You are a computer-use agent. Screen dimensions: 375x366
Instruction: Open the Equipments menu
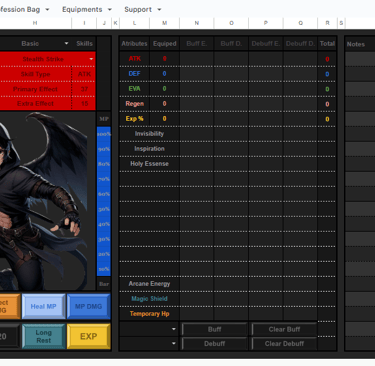point(87,9)
